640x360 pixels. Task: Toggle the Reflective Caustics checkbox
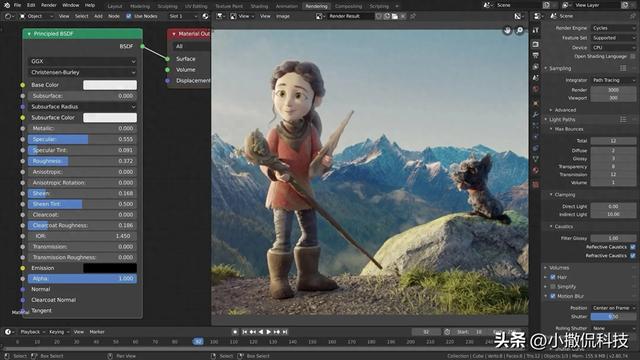[x=633, y=247]
